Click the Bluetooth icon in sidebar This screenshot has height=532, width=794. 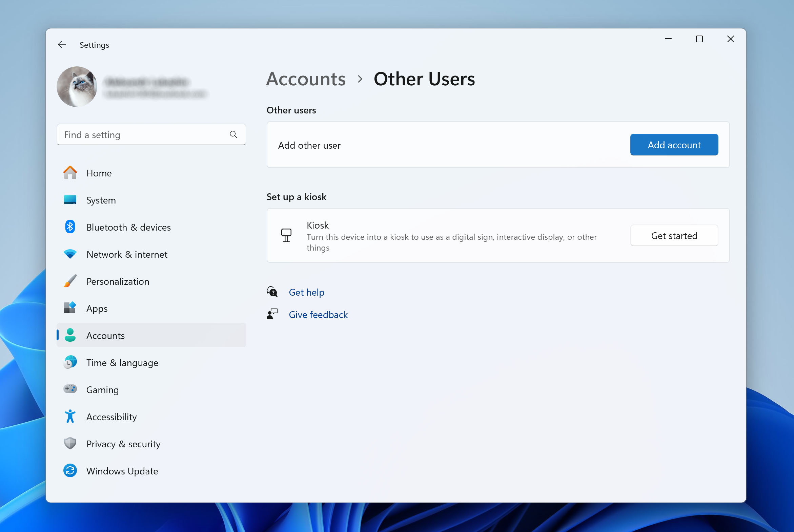[70, 227]
